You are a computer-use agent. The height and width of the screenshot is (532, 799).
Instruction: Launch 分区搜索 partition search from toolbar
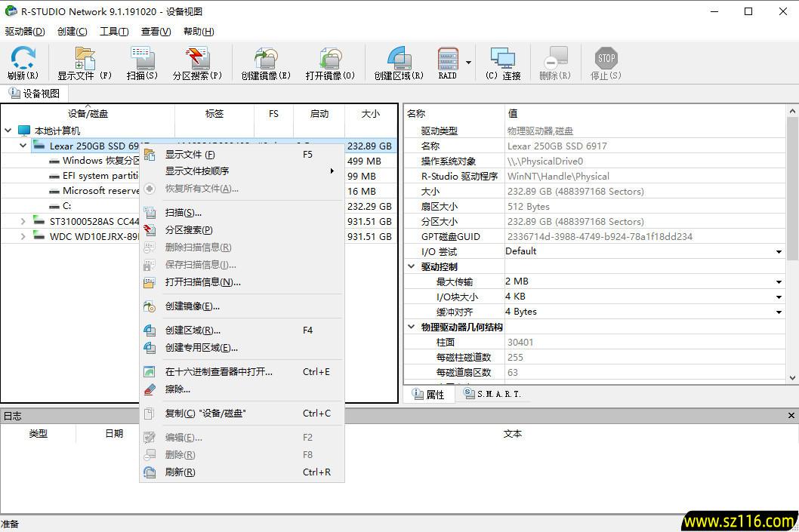point(198,62)
